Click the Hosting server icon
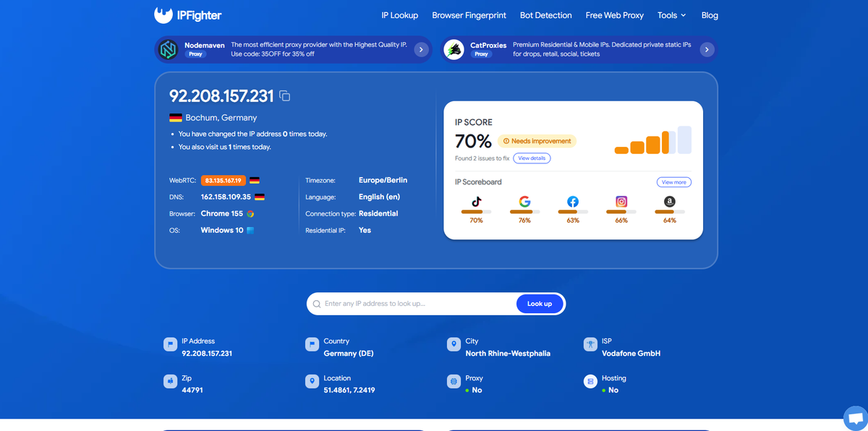The height and width of the screenshot is (431, 868). (590, 381)
